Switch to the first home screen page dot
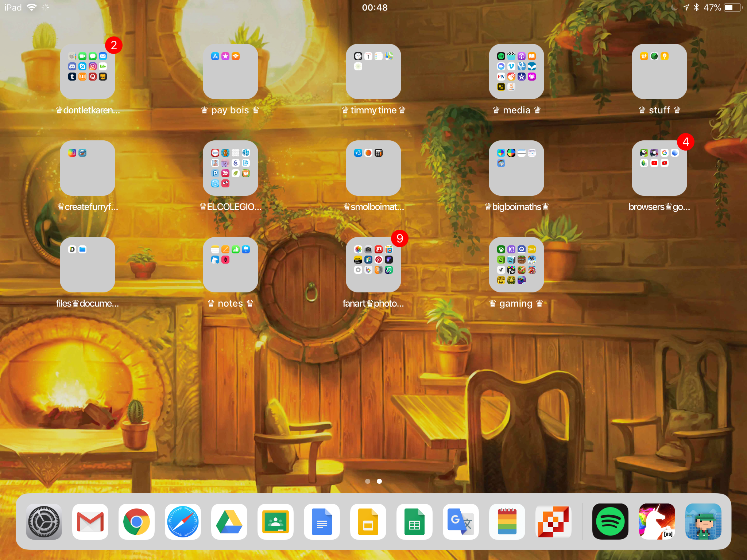This screenshot has width=747, height=560. 368,481
